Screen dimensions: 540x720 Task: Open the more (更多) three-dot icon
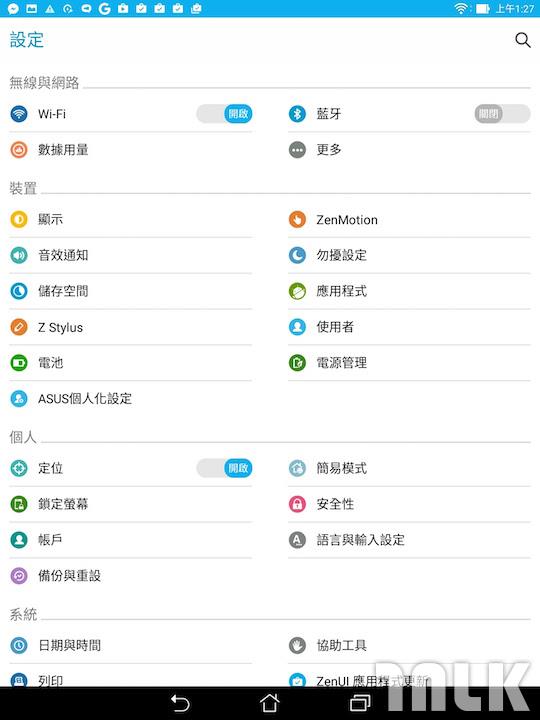coord(297,150)
